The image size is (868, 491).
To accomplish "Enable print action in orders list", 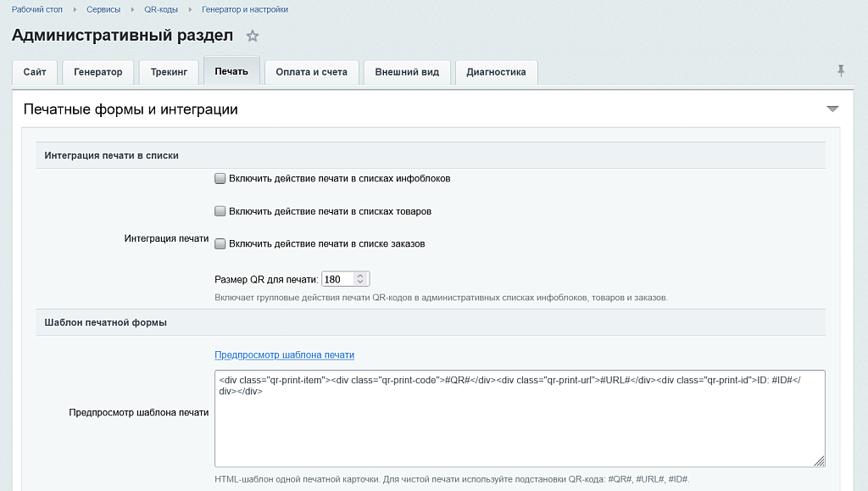I will [220, 243].
